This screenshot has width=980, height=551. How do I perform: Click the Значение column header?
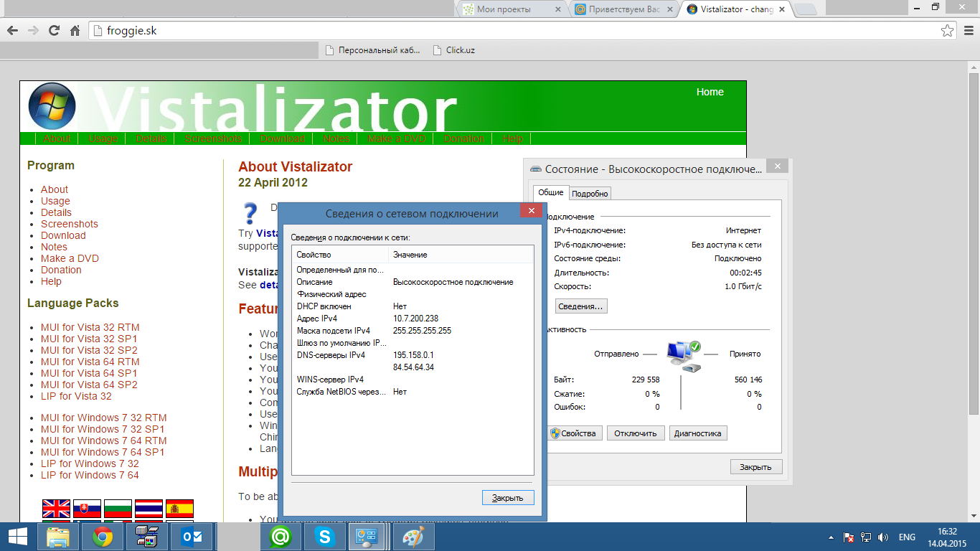(461, 255)
